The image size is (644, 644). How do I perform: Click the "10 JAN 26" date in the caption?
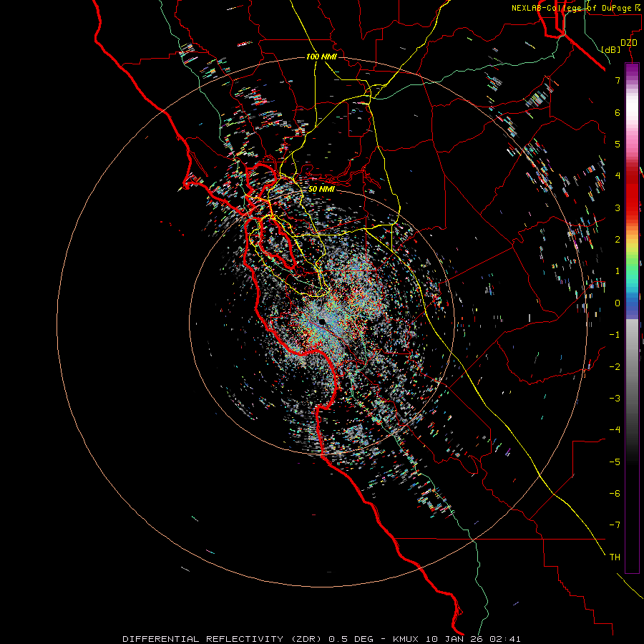tap(455, 639)
